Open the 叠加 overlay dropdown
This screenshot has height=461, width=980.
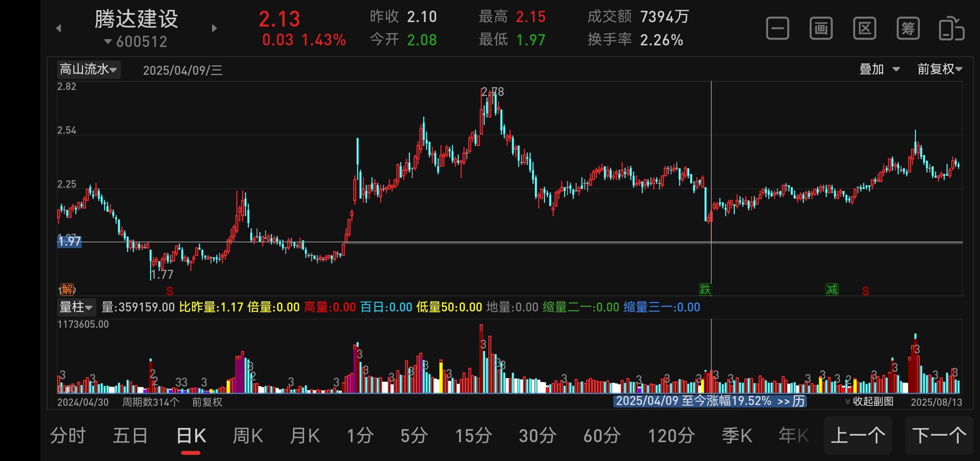pyautogui.click(x=879, y=69)
